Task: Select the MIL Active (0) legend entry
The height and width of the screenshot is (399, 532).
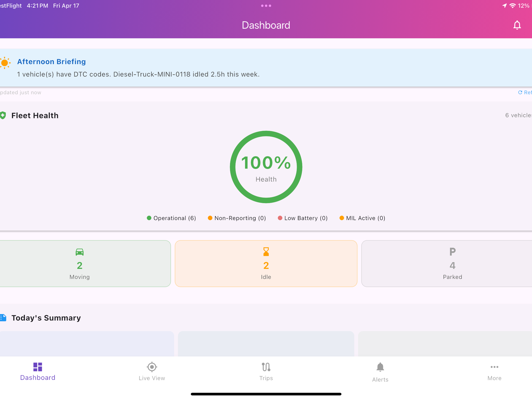Action: [362, 218]
